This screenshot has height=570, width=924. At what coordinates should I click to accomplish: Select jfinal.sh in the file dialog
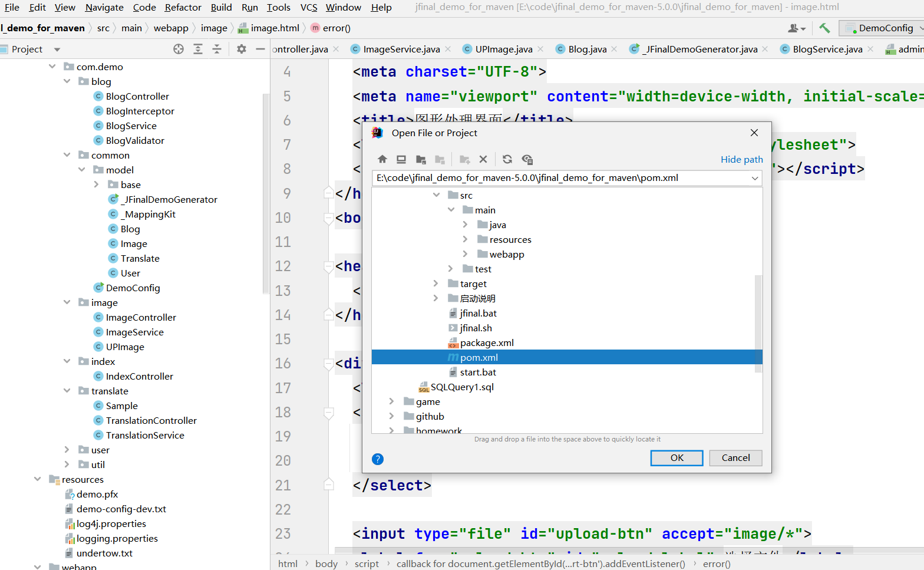pos(476,328)
